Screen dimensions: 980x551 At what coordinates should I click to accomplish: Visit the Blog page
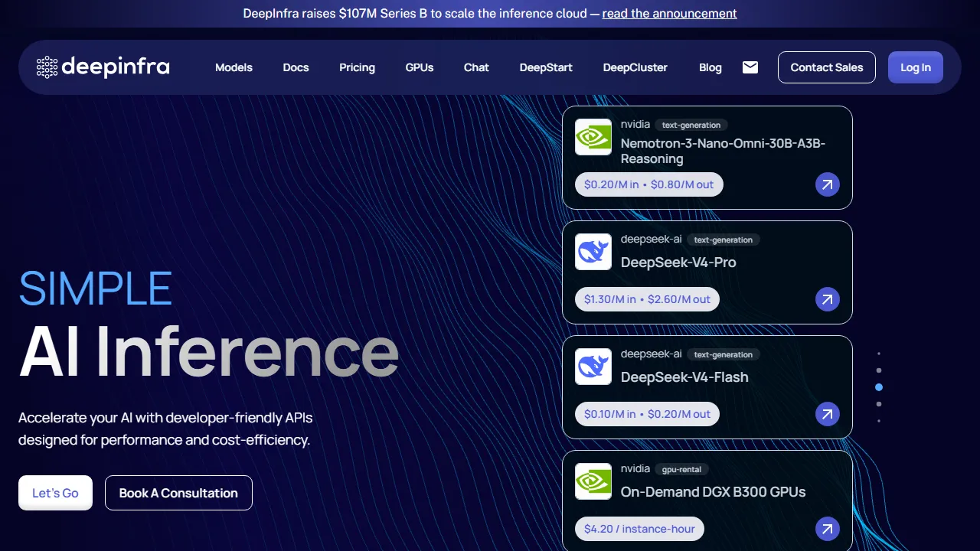pyautogui.click(x=710, y=67)
